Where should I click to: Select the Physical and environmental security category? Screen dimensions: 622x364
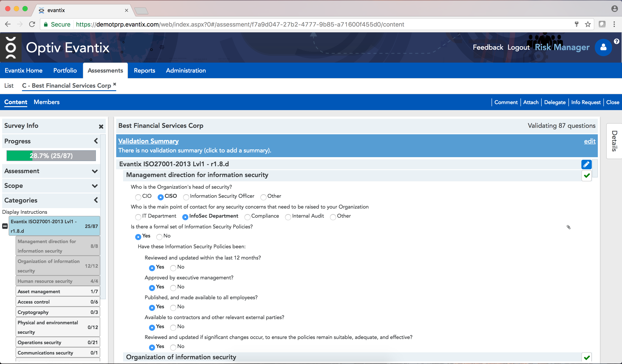click(58, 327)
